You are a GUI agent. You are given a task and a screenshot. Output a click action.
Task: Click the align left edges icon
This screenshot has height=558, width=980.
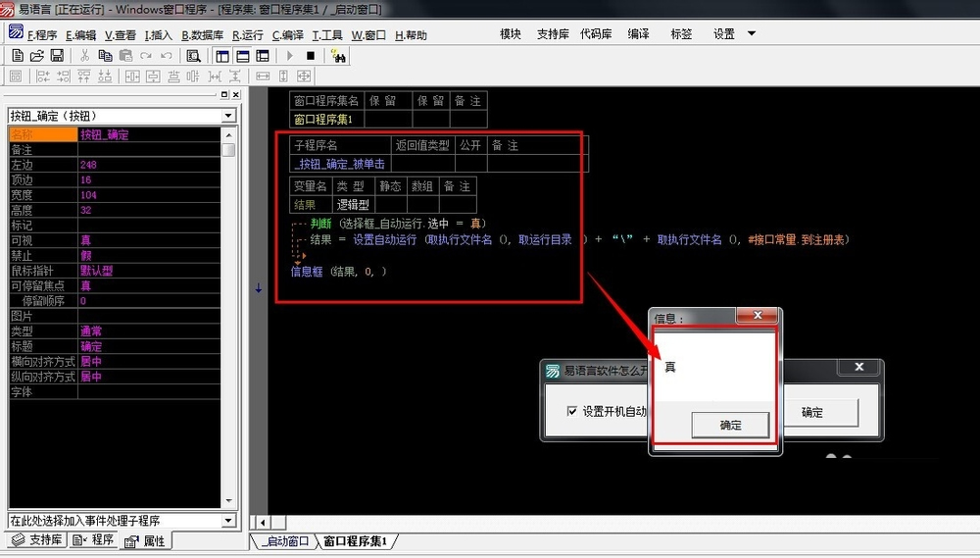(x=43, y=76)
